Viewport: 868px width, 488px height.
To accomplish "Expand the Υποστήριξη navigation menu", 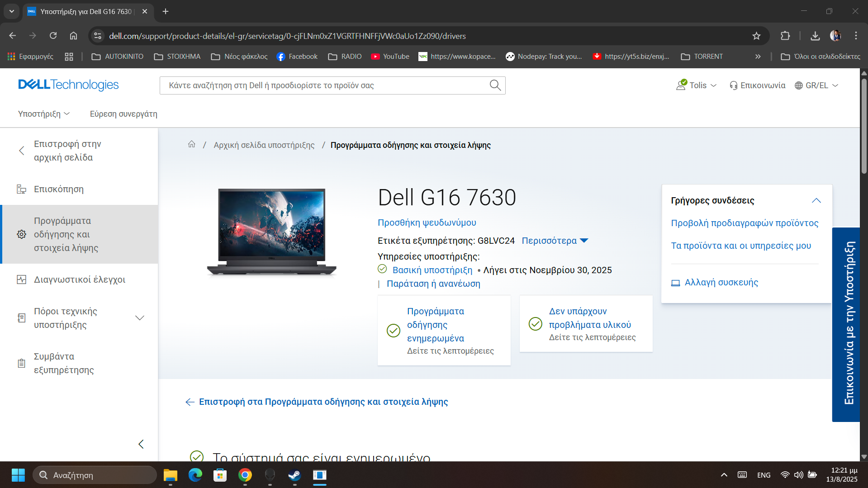I will pyautogui.click(x=44, y=114).
